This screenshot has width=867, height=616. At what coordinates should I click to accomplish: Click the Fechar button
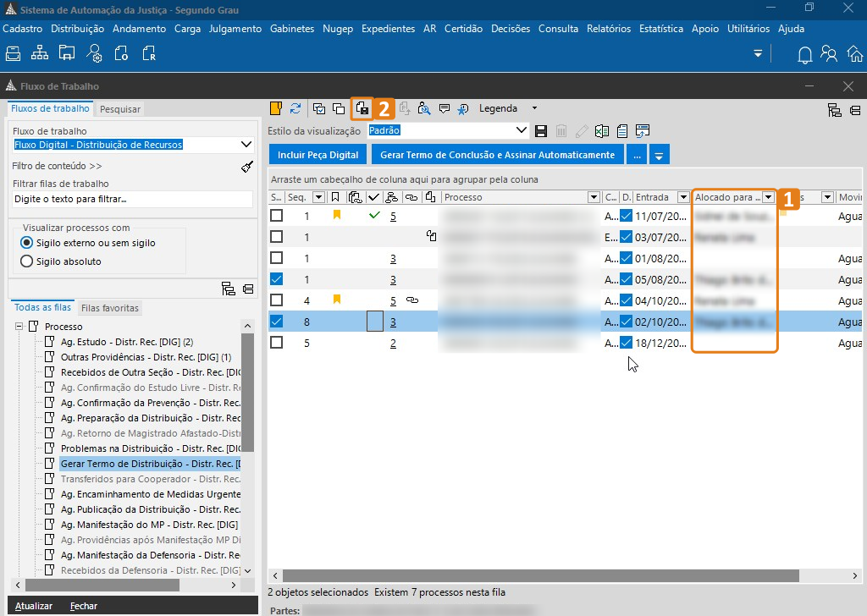[x=84, y=606]
